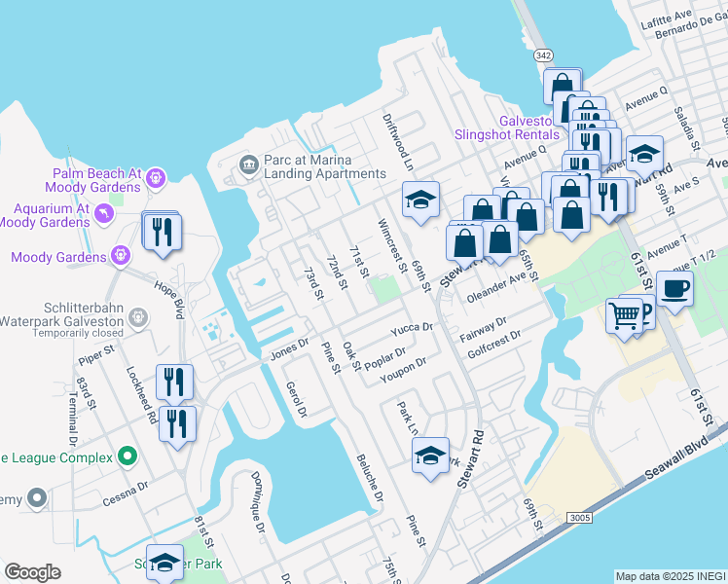Click the Palm Beach At Moody Gardens marker
The width and height of the screenshot is (728, 584).
pyautogui.click(x=156, y=179)
